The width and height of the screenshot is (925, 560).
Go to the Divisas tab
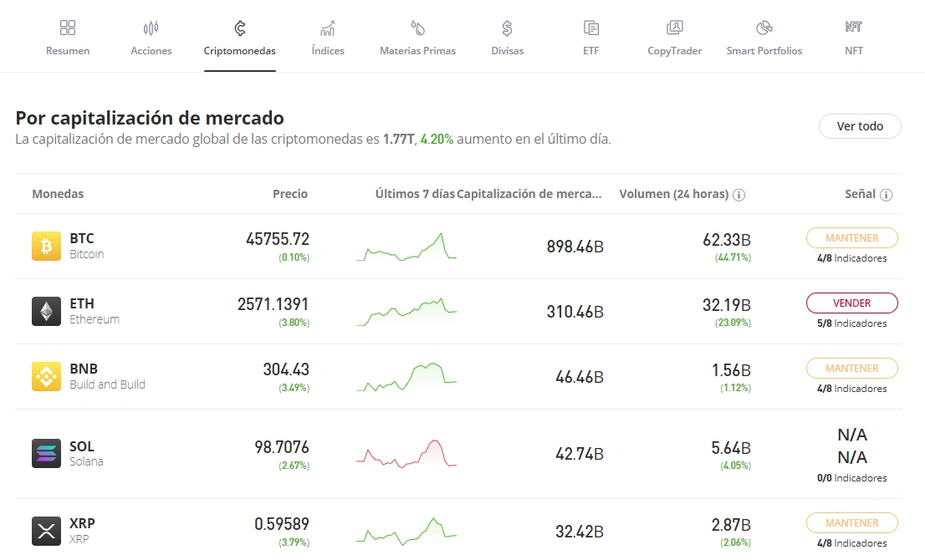(507, 39)
